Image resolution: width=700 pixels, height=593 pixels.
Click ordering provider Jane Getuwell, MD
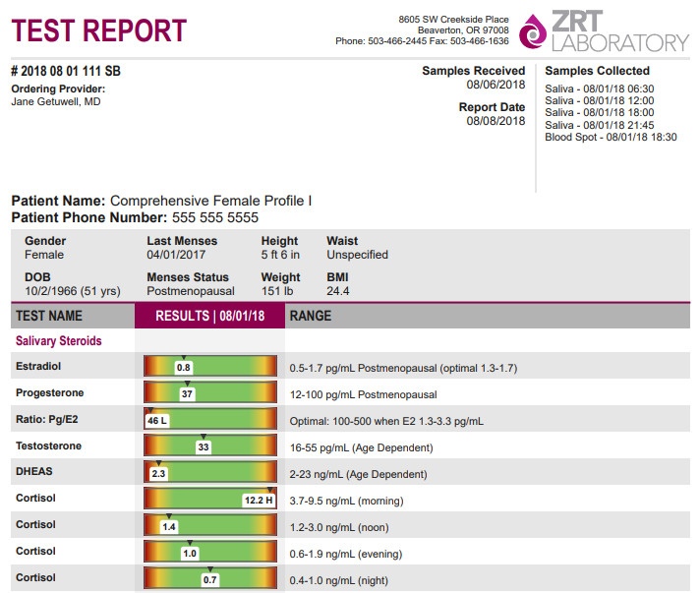click(55, 102)
